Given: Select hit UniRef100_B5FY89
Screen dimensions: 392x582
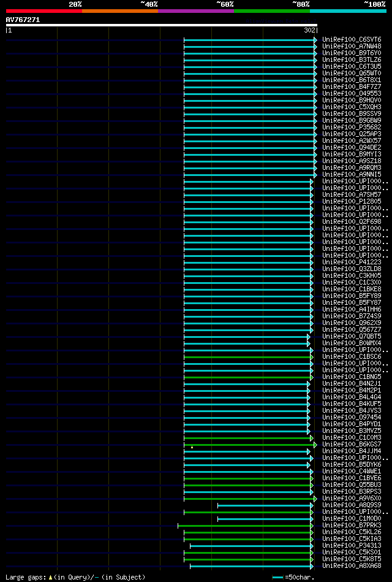Looking at the screenshot, I should [x=352, y=296].
